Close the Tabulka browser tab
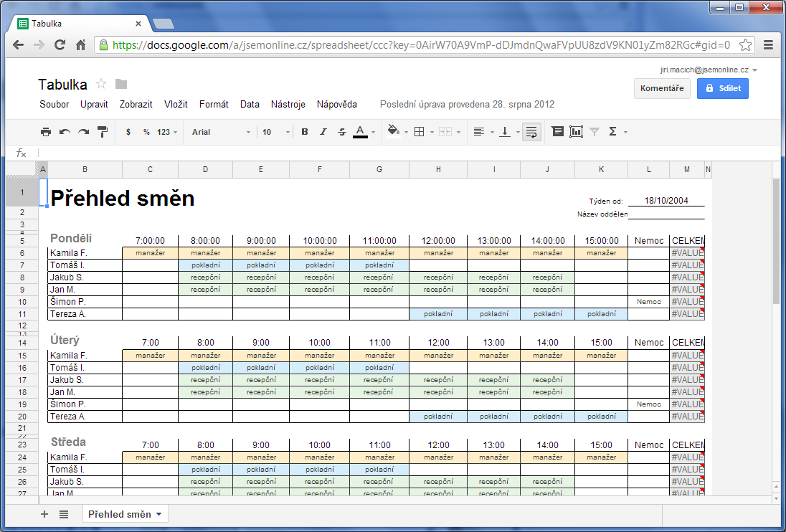Screen dimensions: 786x532 click(x=138, y=24)
